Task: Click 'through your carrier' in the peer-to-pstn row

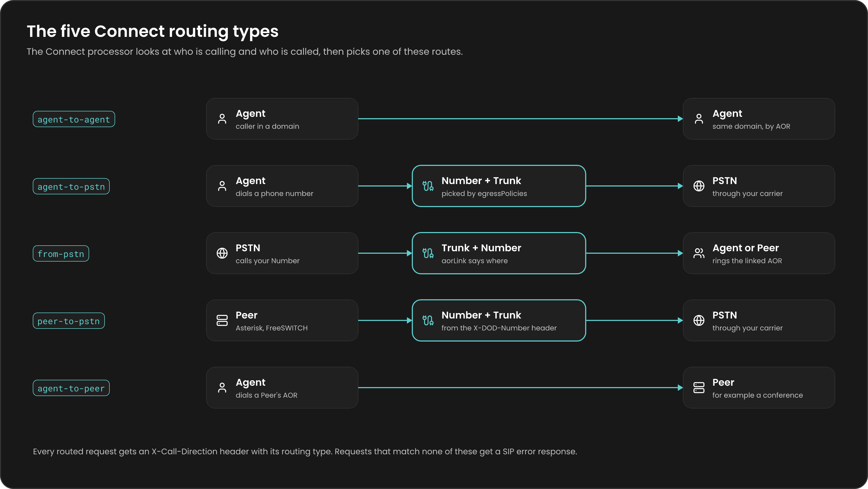Action: pos(747,328)
